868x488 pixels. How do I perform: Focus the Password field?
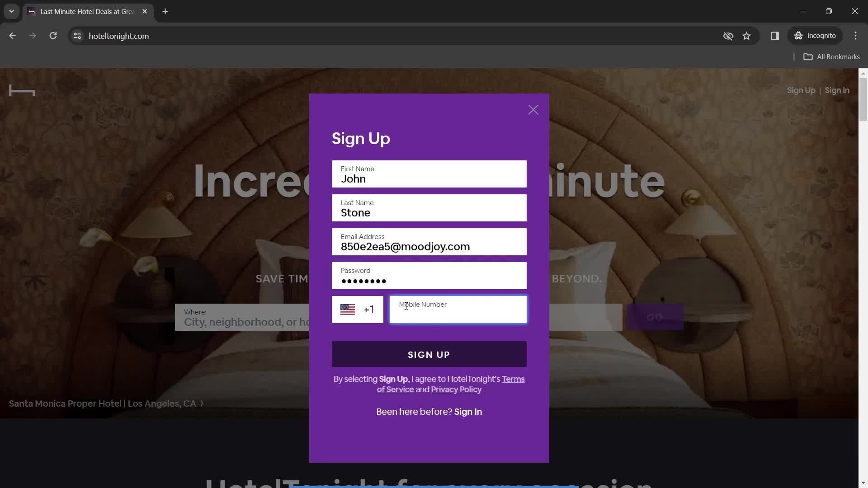click(429, 276)
